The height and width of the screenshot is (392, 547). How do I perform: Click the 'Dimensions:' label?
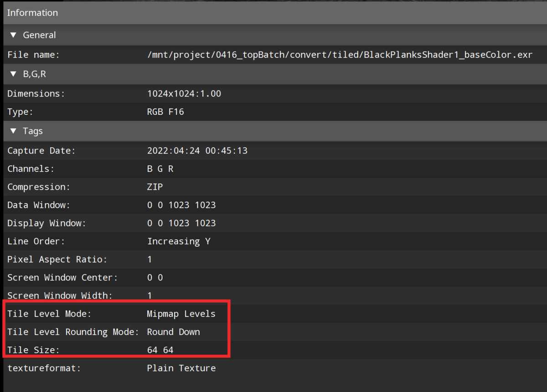[36, 94]
